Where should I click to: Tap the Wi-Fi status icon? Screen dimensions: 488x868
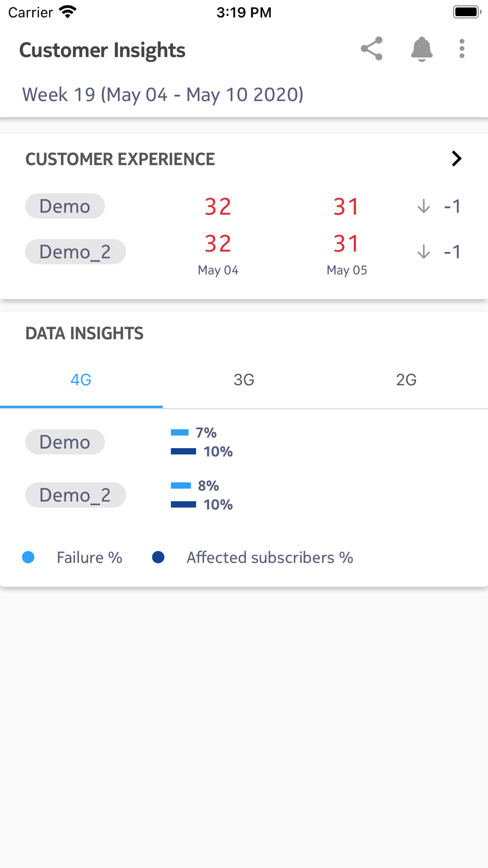(x=68, y=12)
